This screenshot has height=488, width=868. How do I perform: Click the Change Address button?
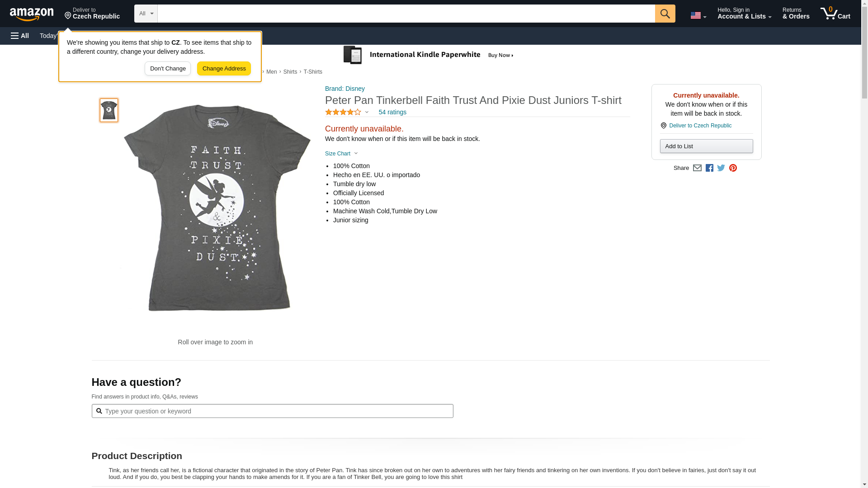[224, 69]
